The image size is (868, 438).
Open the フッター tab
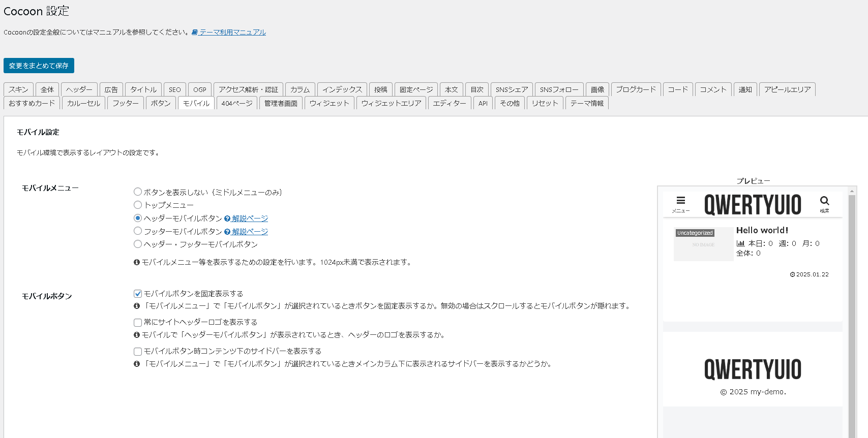click(x=126, y=103)
